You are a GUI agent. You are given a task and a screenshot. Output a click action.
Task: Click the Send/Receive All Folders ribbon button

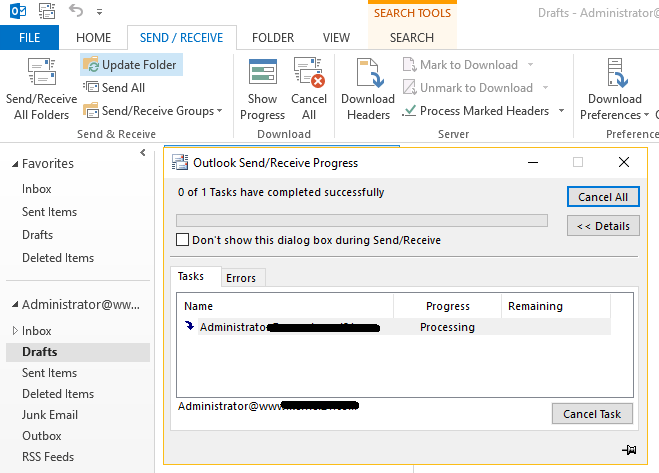(x=41, y=89)
